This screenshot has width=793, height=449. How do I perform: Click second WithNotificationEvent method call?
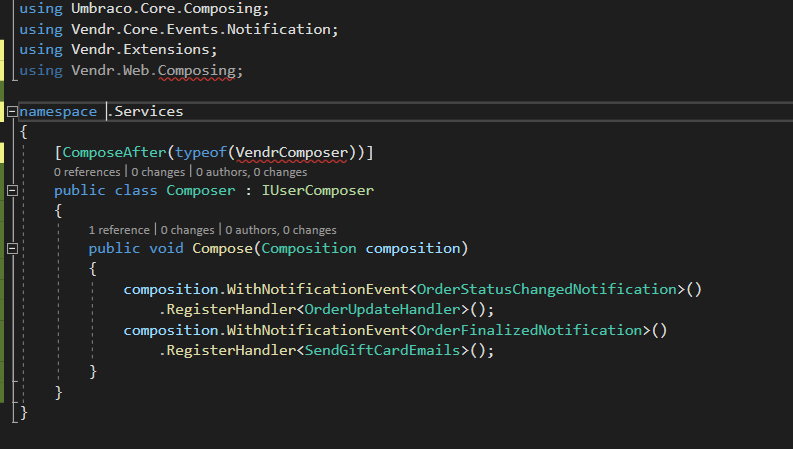tap(317, 330)
